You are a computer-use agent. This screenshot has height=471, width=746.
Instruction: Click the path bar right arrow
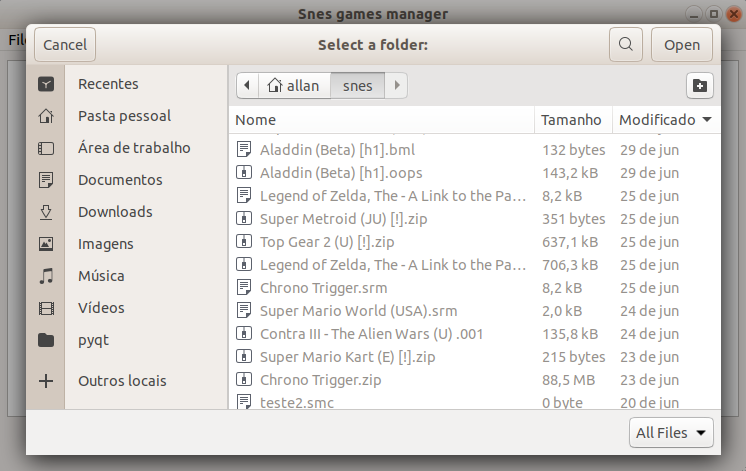(397, 86)
